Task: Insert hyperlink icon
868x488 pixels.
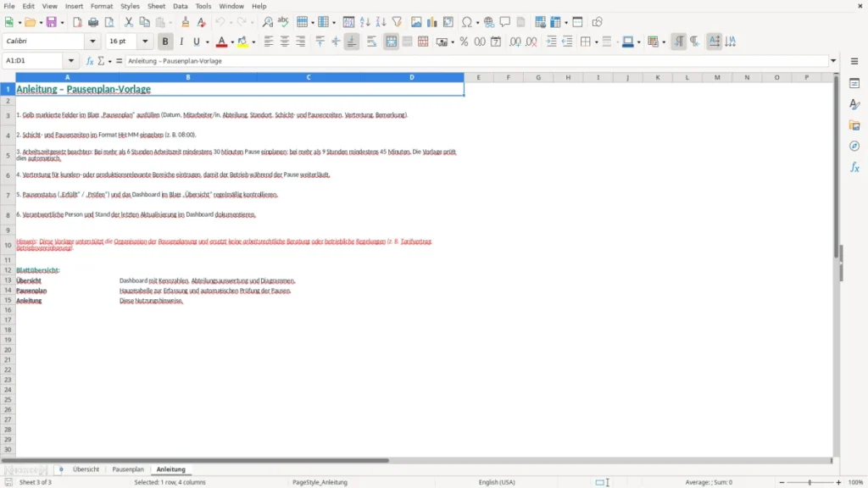Action: click(x=489, y=22)
